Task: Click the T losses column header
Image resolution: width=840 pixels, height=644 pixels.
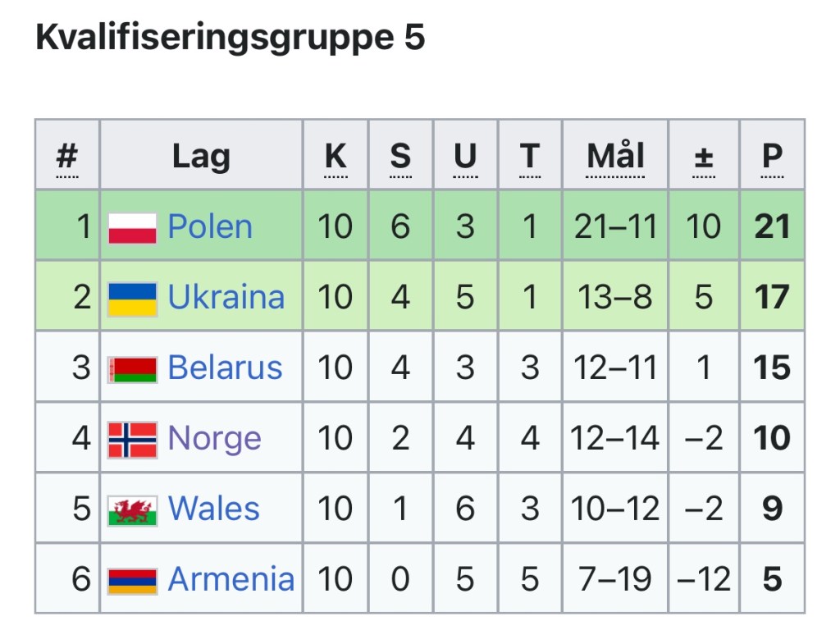Action: pyautogui.click(x=530, y=156)
